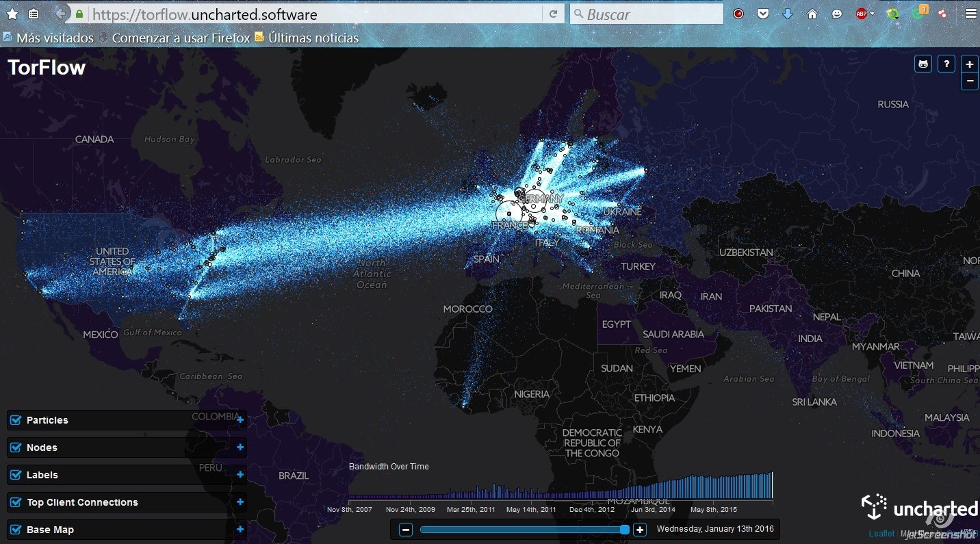Click the UNITED STATES OF AMERICA label

(x=112, y=261)
